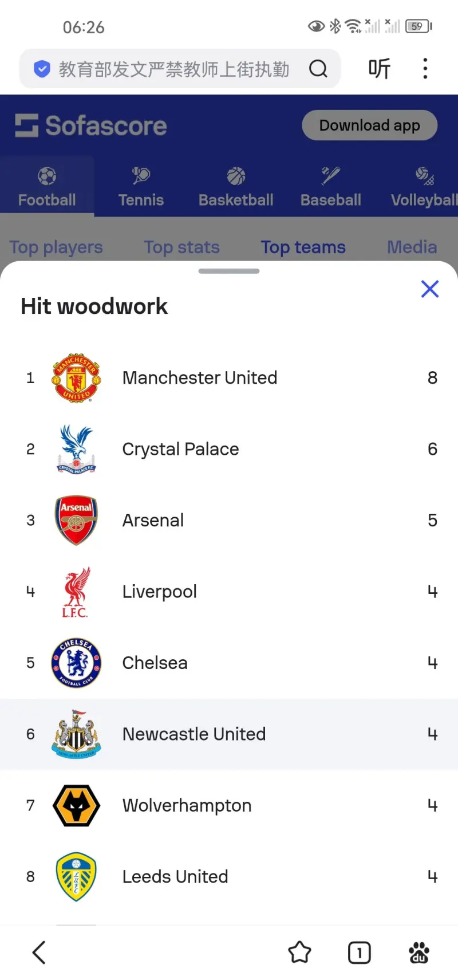
Task: Tap the Manchester United crest
Action: click(76, 378)
